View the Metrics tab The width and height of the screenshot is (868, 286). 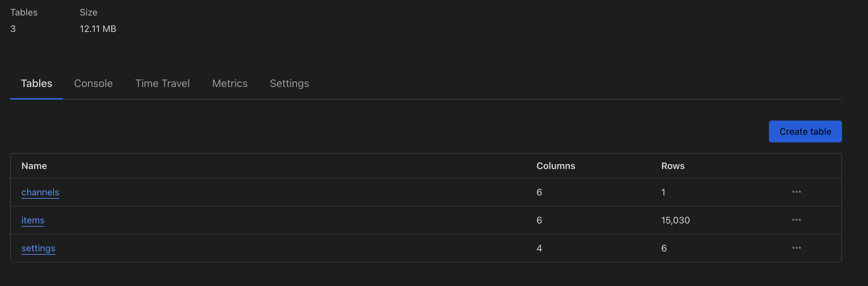tap(229, 83)
